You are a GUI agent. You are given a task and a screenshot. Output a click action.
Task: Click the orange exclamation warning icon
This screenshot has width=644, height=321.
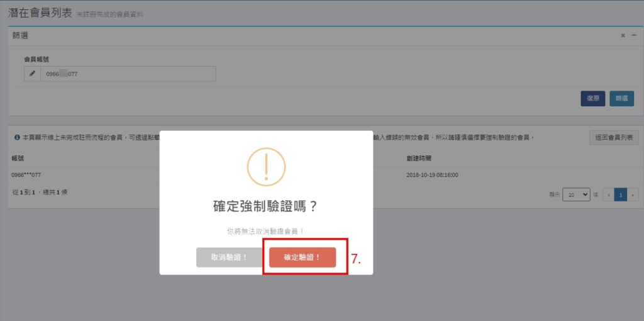[x=266, y=167]
